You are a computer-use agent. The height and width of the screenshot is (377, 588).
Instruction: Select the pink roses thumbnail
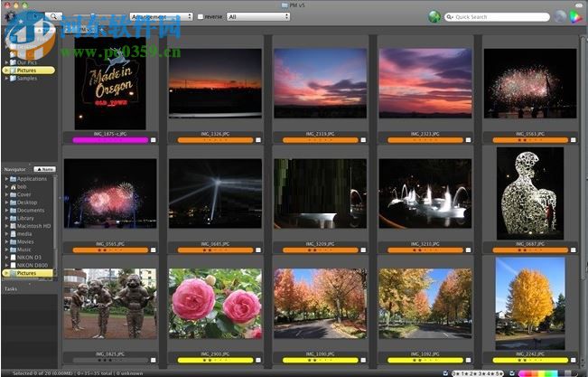coord(215,304)
